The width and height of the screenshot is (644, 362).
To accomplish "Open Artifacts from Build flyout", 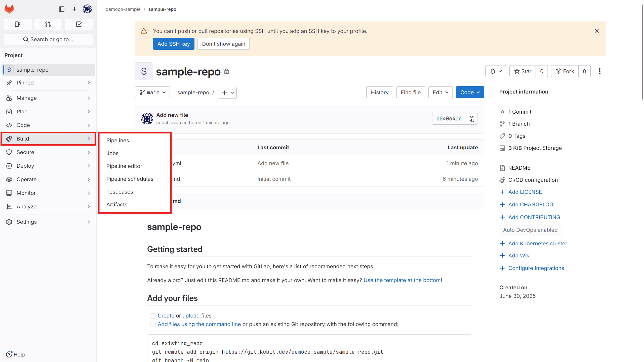I will (117, 204).
